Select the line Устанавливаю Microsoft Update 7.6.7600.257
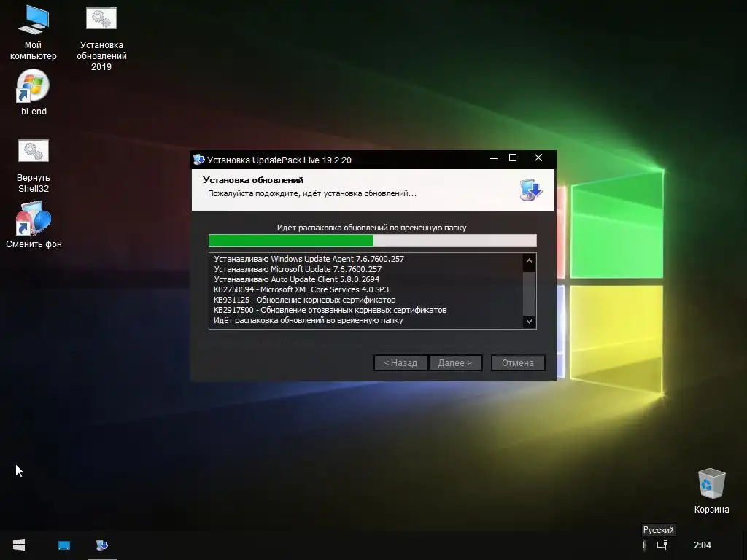Image resolution: width=747 pixels, height=560 pixels. coord(298,269)
